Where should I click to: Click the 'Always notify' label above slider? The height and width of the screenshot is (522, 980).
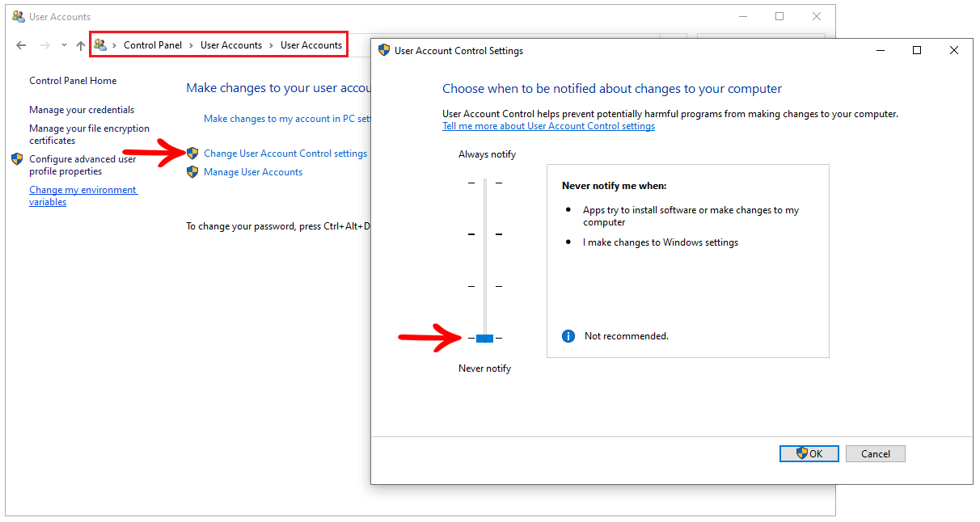click(487, 154)
